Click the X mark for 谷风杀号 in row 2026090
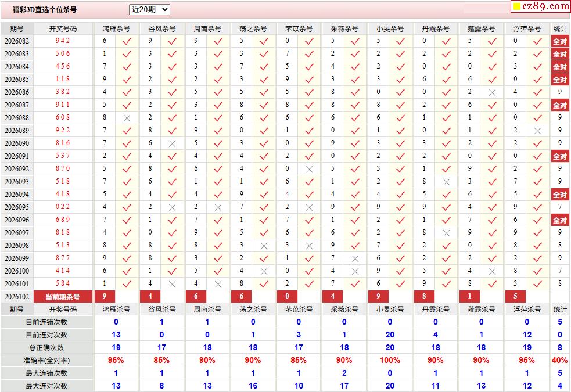571x392 pixels. 173,143
